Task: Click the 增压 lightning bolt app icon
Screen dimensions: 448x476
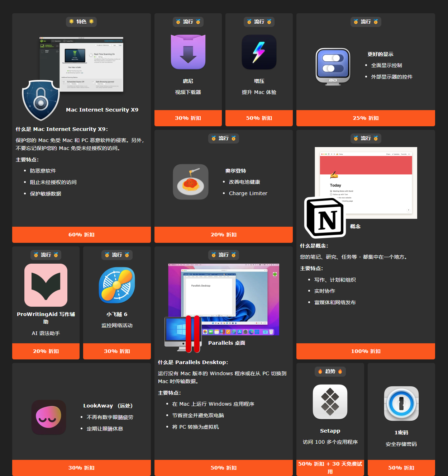Action: coord(259,52)
